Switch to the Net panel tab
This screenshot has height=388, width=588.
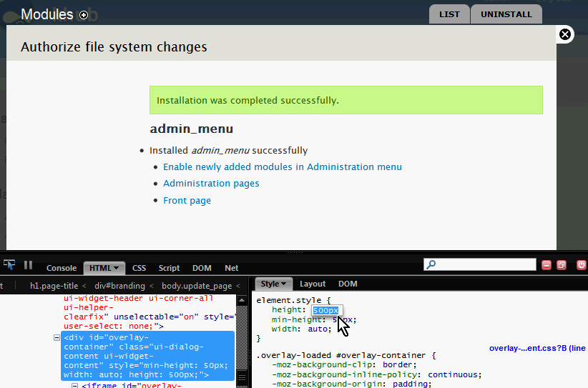coord(232,268)
